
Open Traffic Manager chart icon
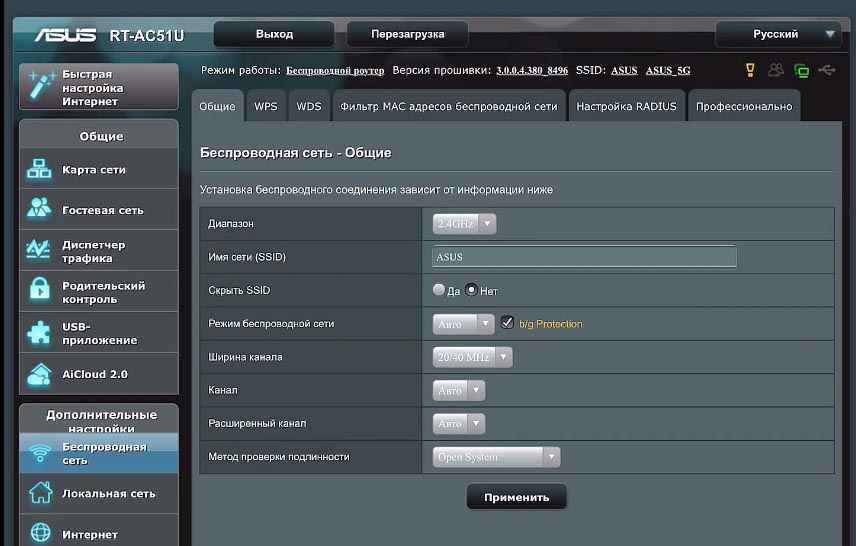click(40, 251)
